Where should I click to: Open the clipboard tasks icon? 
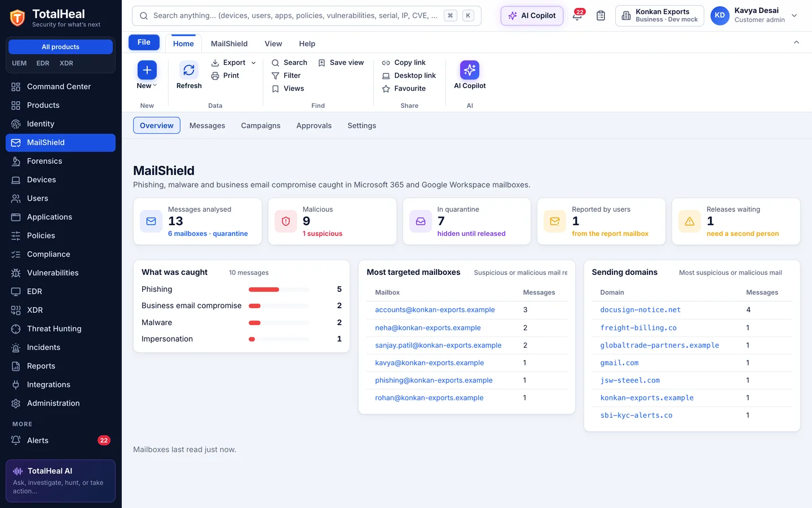pyautogui.click(x=601, y=16)
